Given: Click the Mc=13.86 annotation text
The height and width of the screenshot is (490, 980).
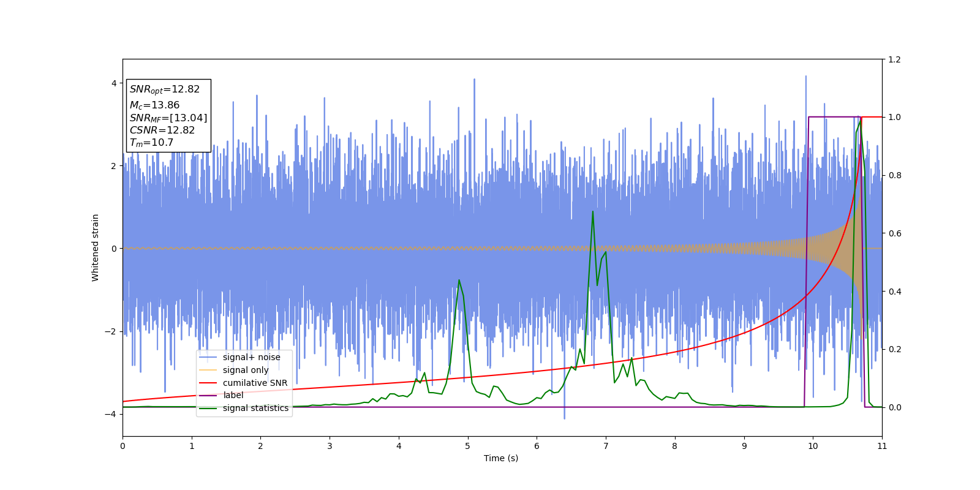Looking at the screenshot, I should coord(154,105).
